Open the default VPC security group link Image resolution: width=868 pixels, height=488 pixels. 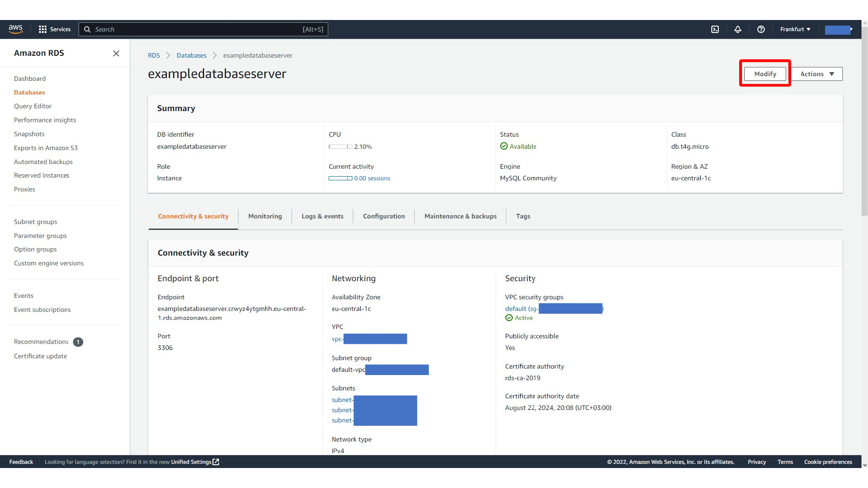pyautogui.click(x=554, y=309)
